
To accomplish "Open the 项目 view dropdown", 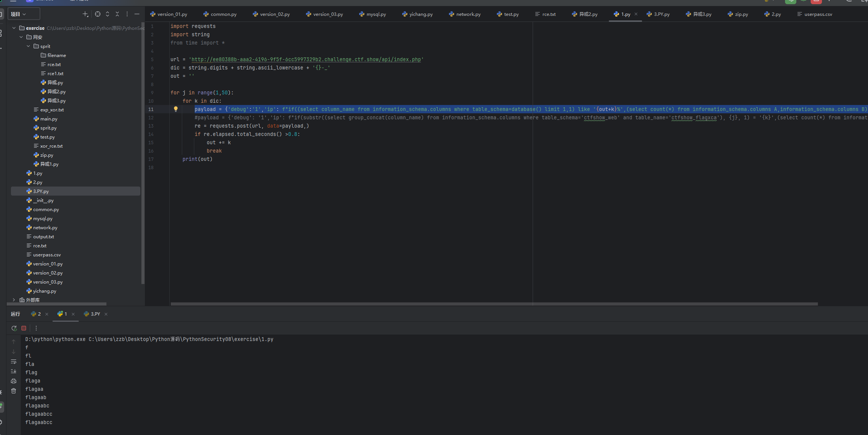I will 19,14.
